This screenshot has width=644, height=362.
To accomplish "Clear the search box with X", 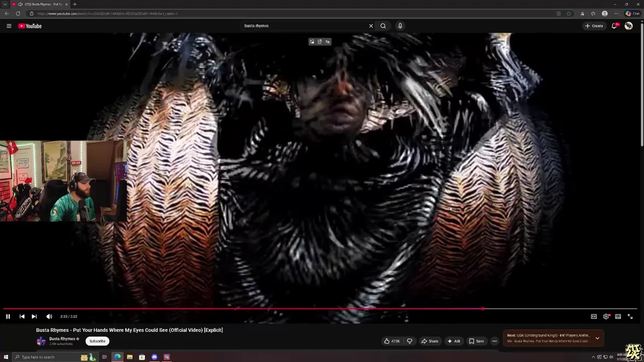I will click(x=371, y=26).
